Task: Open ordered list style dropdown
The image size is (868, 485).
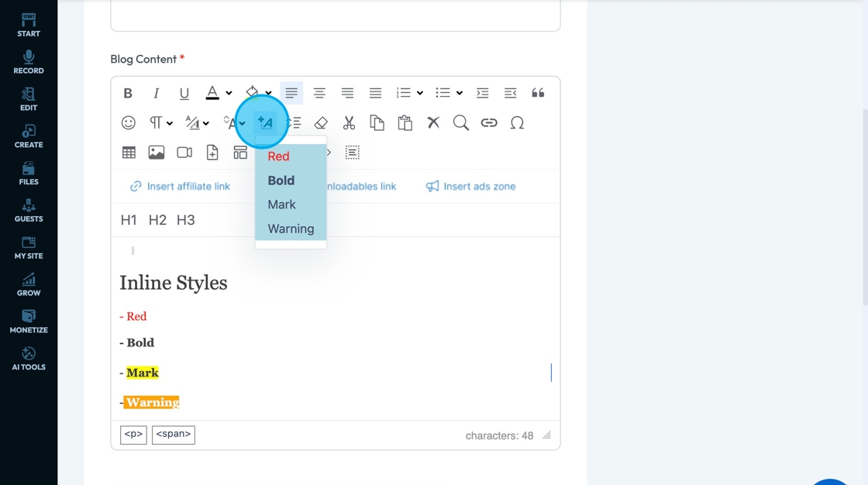Action: pos(420,93)
